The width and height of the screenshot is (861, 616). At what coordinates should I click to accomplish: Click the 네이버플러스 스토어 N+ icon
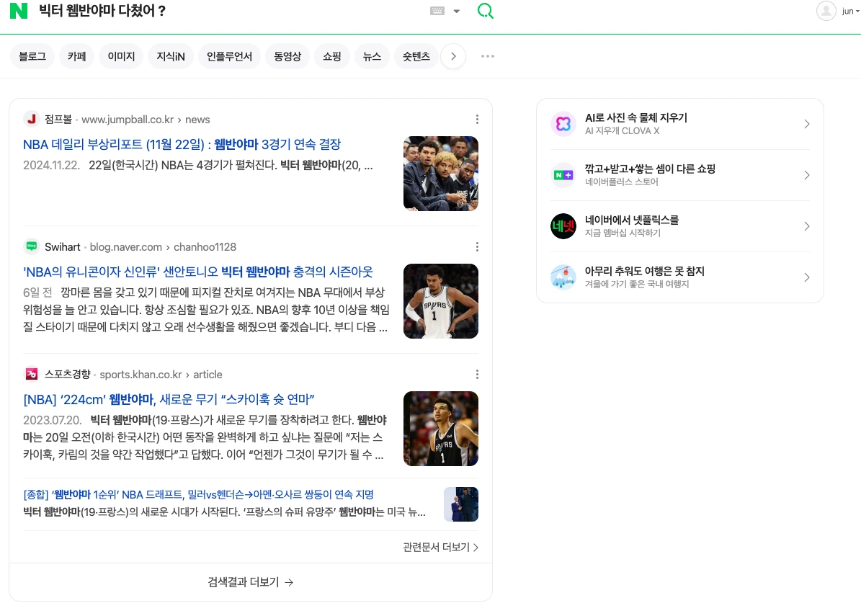click(x=563, y=175)
